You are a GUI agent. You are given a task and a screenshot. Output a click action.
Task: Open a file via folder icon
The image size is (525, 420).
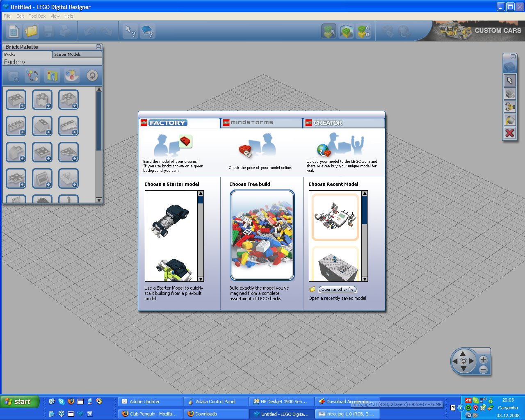pyautogui.click(x=31, y=31)
